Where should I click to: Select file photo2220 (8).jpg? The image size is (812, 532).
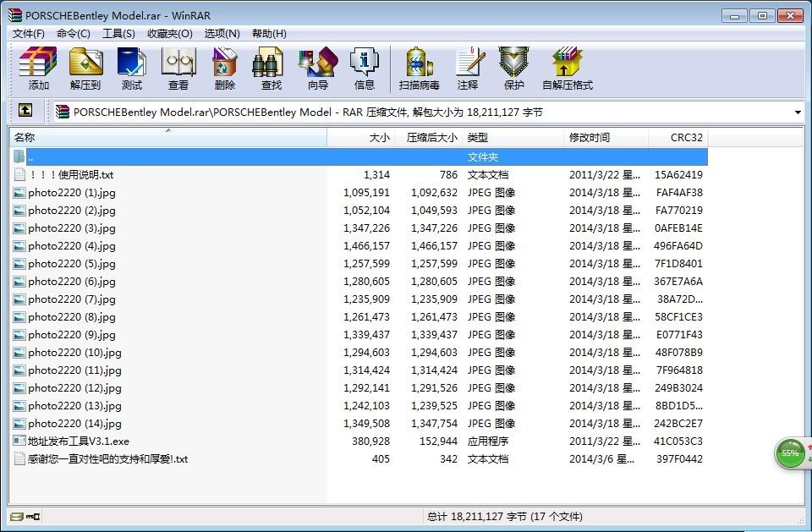(x=71, y=317)
